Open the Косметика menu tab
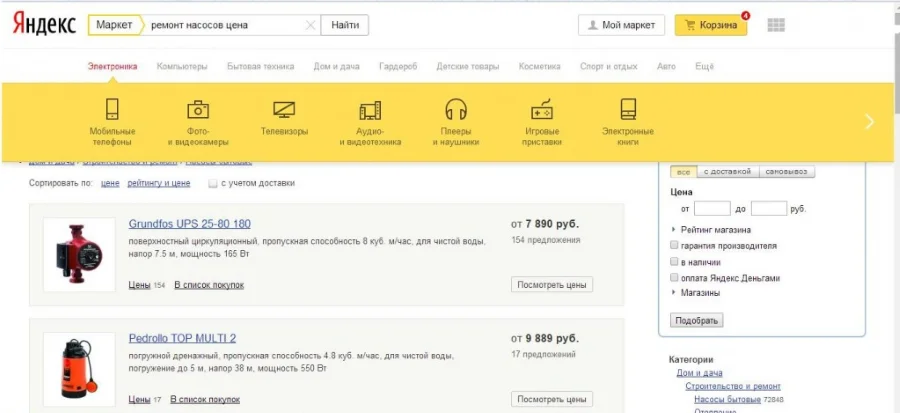The width and height of the screenshot is (900, 413). click(x=540, y=67)
